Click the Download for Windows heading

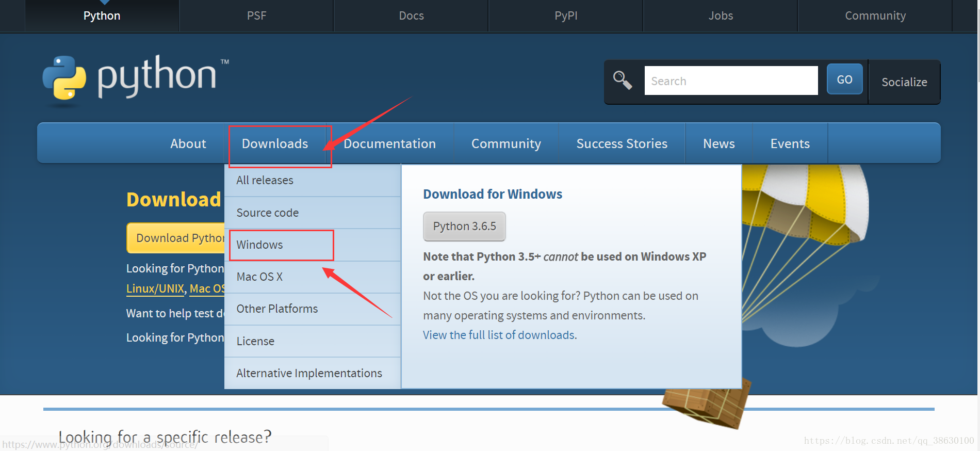tap(493, 194)
